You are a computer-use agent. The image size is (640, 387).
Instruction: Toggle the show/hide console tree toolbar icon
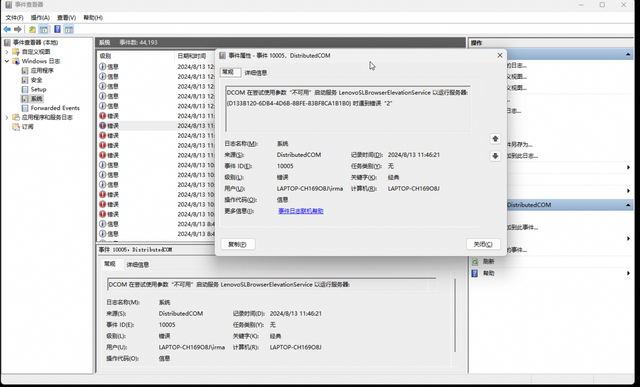pyautogui.click(x=44, y=29)
